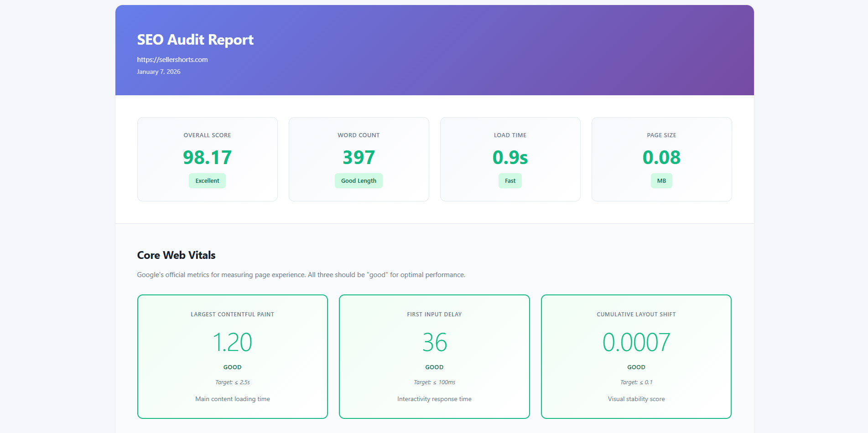Click the Target ≤ 2.5s label

(232, 382)
